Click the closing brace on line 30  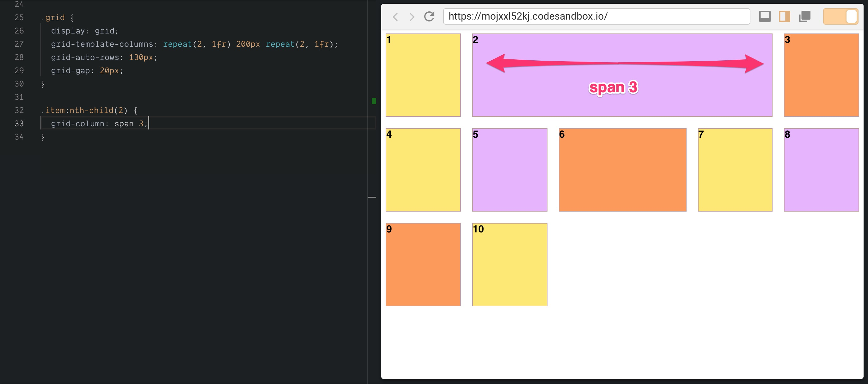tap(43, 84)
